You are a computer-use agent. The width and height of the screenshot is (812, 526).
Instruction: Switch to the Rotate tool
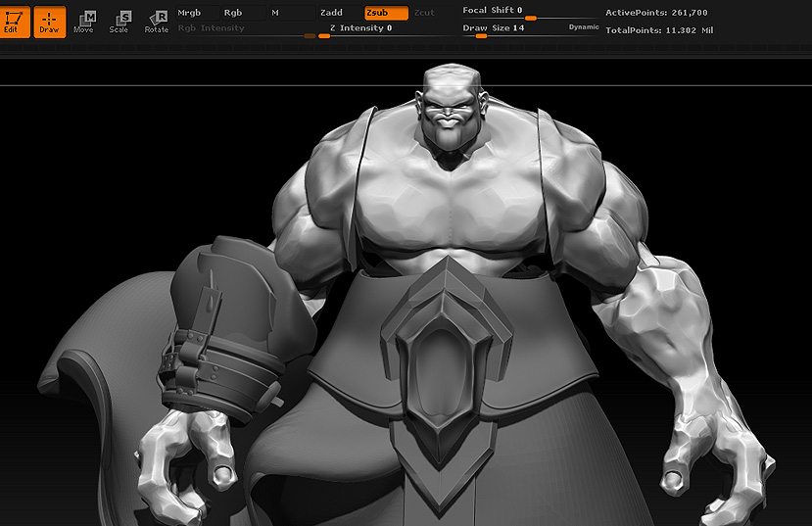click(157, 23)
